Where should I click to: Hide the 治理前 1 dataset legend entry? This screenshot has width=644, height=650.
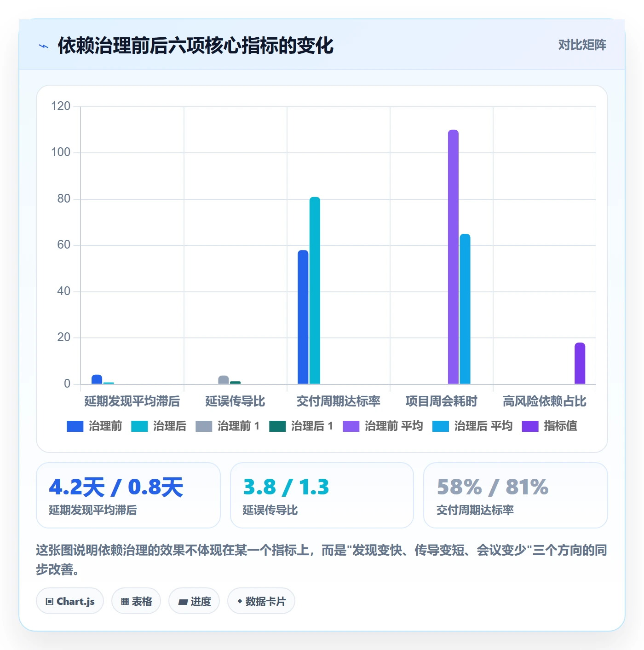[x=228, y=426]
